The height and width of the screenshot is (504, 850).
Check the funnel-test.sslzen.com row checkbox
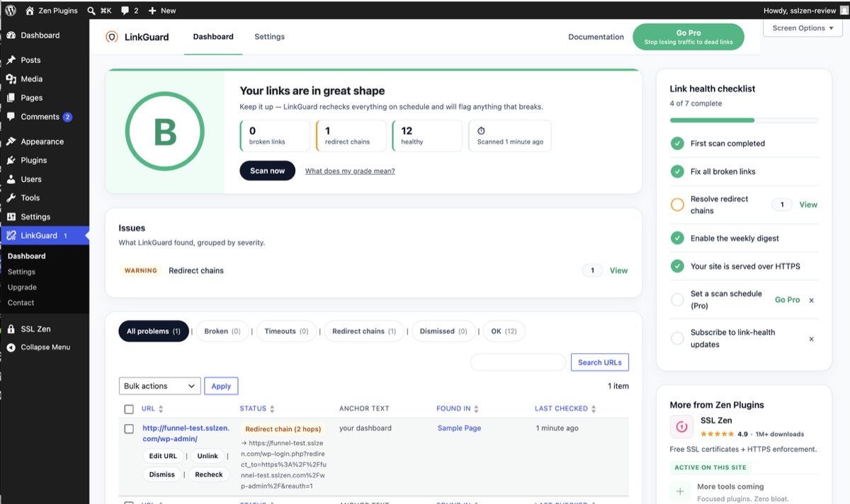click(129, 429)
